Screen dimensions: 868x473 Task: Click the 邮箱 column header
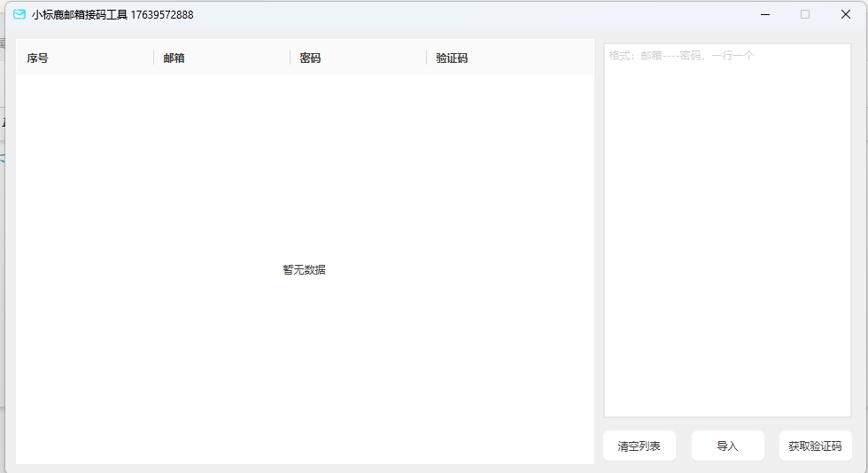[x=174, y=58]
